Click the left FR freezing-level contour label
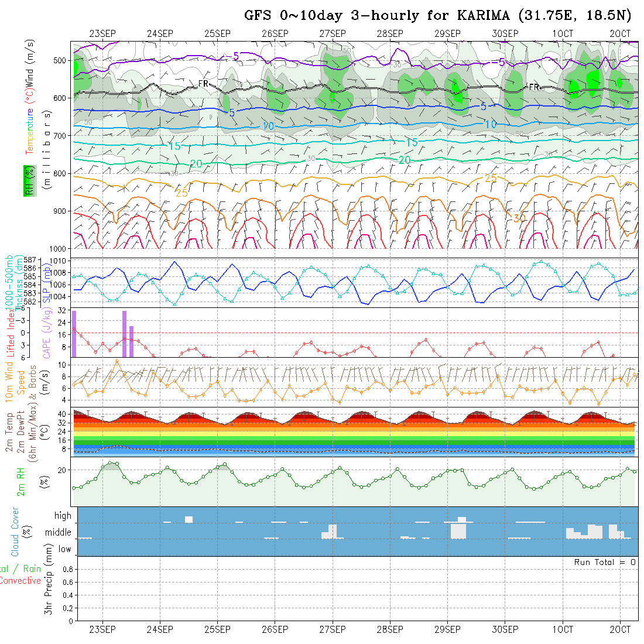The height and width of the screenshot is (644, 644). pos(203,84)
